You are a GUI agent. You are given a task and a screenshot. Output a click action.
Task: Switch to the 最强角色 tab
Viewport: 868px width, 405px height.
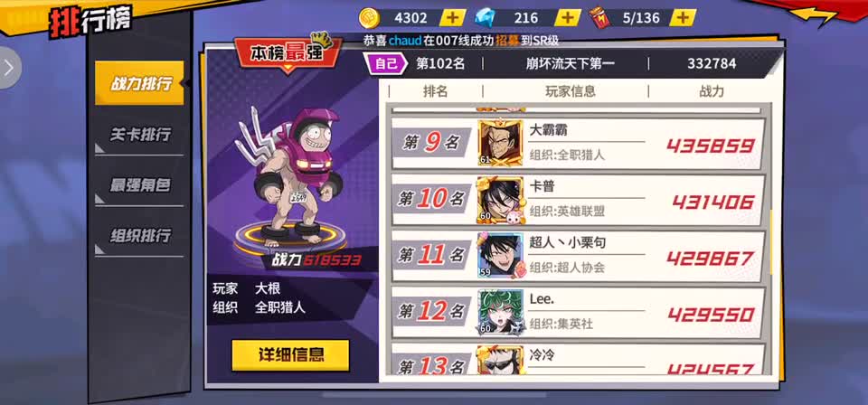click(x=139, y=185)
